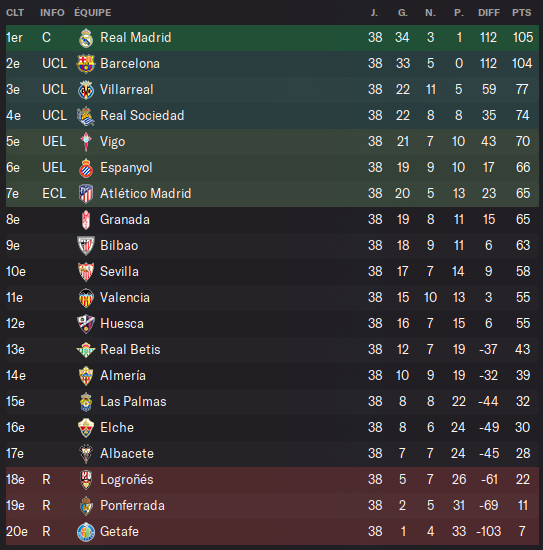Viewport: 543px width, 550px height.
Task: Click the Atlético Madrid crest
Action: pos(86,194)
